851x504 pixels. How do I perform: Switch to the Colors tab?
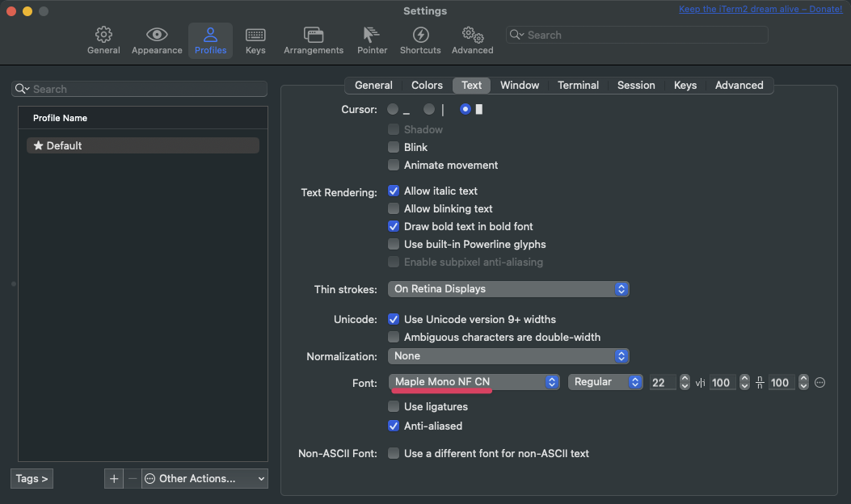click(x=427, y=85)
